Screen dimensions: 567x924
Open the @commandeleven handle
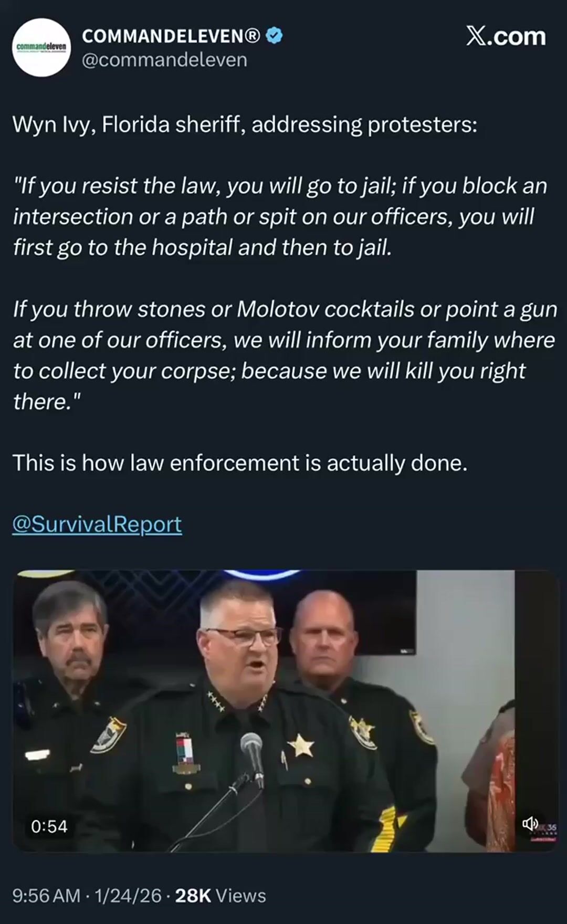coord(165,60)
